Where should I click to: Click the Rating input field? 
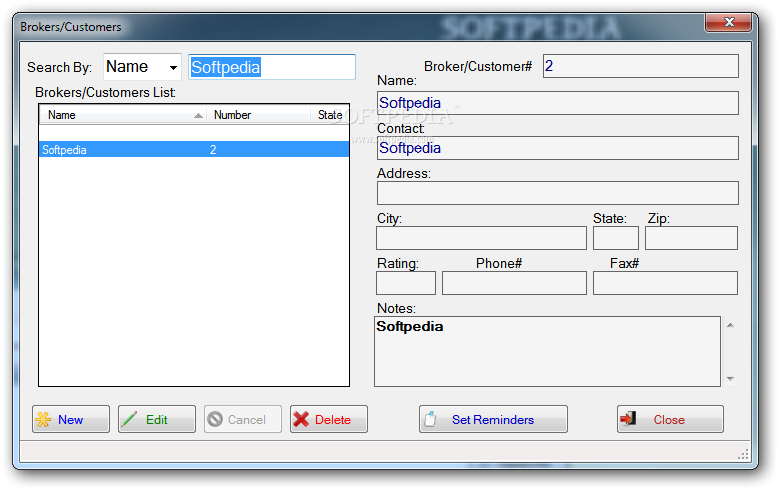coord(406,283)
